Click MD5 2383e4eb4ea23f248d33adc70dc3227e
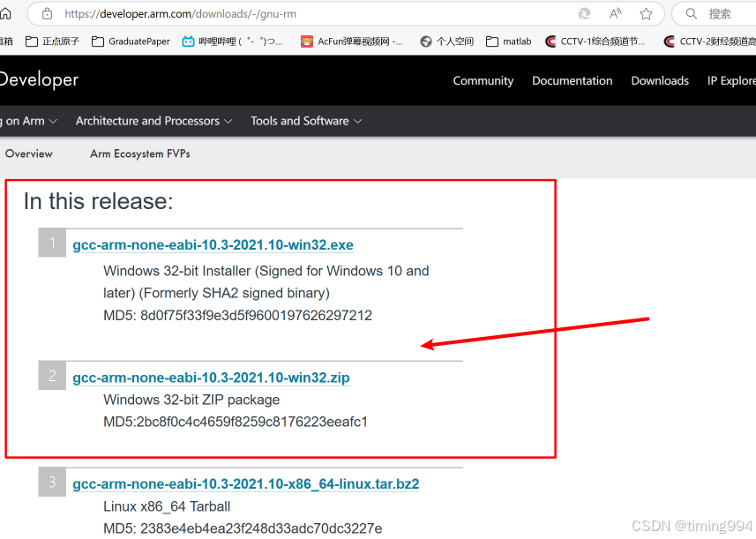756x539 pixels. pyautogui.click(x=243, y=528)
